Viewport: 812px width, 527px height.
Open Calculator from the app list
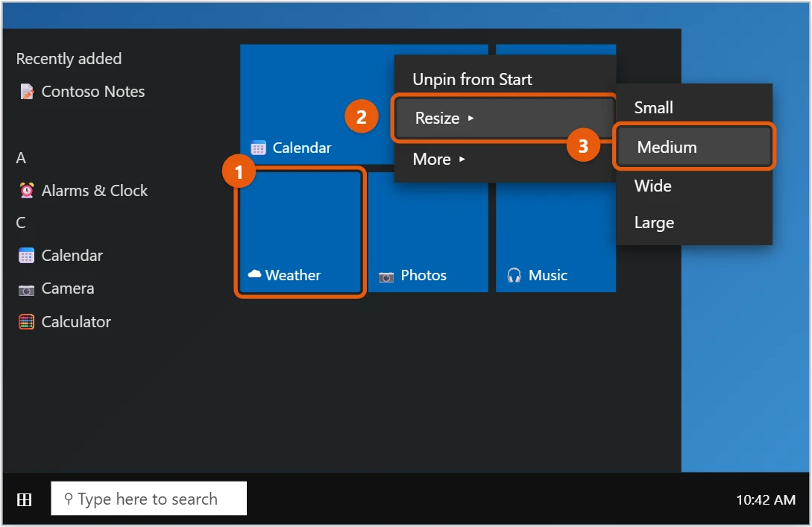point(66,322)
